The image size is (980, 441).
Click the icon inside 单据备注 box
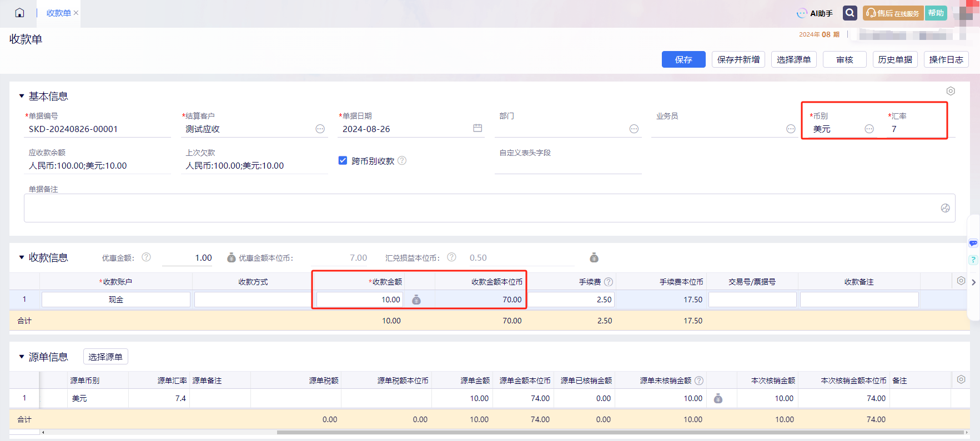coord(946,208)
